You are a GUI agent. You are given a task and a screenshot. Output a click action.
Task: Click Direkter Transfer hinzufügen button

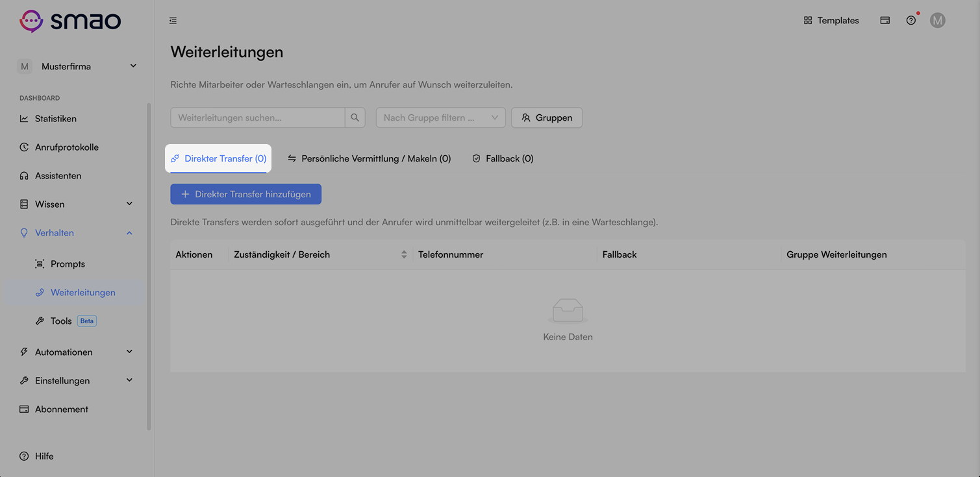[x=246, y=194]
